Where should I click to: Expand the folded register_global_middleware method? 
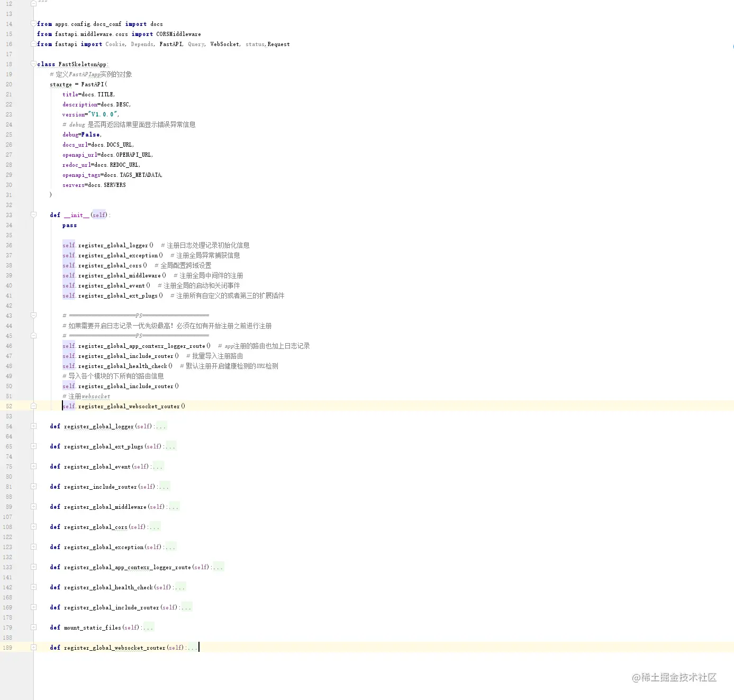point(33,507)
